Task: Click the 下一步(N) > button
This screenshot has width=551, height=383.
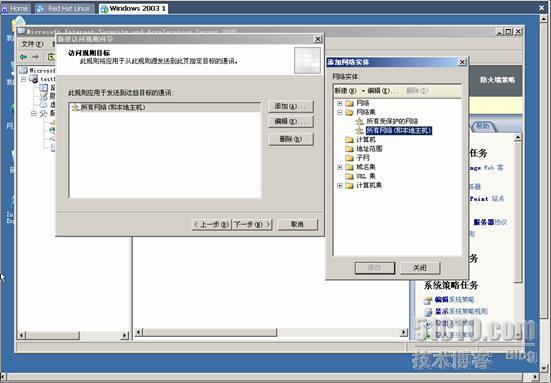Action: pyautogui.click(x=252, y=224)
